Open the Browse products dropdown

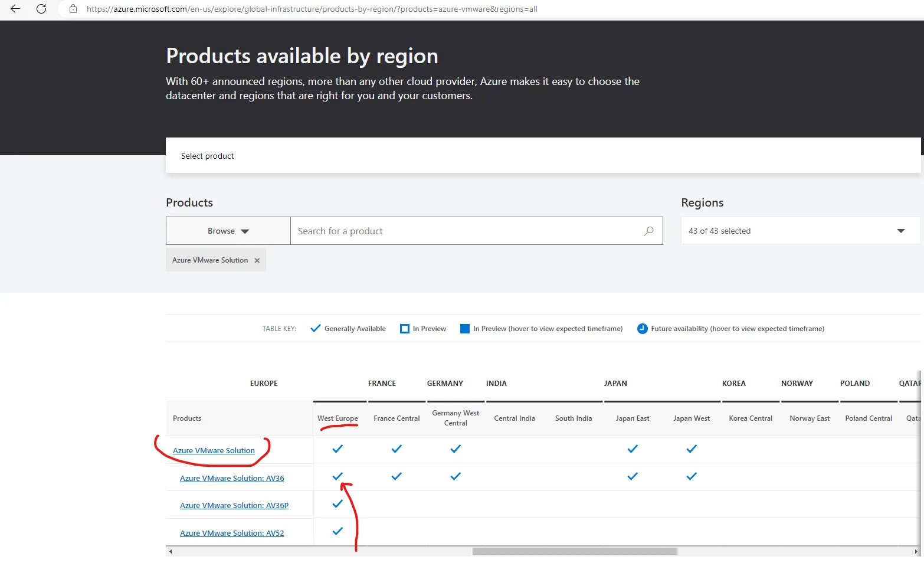click(x=228, y=231)
